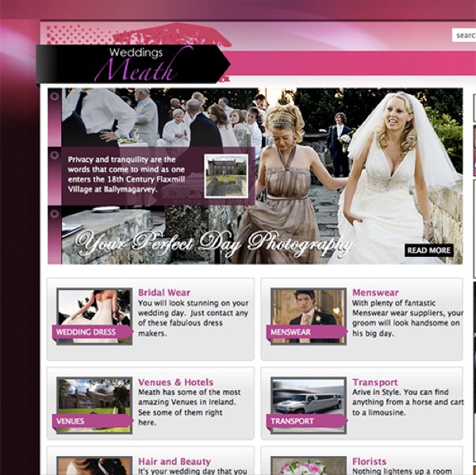This screenshot has width=476, height=475.
Task: Click the Menswear description paragraph
Action: 408,318
